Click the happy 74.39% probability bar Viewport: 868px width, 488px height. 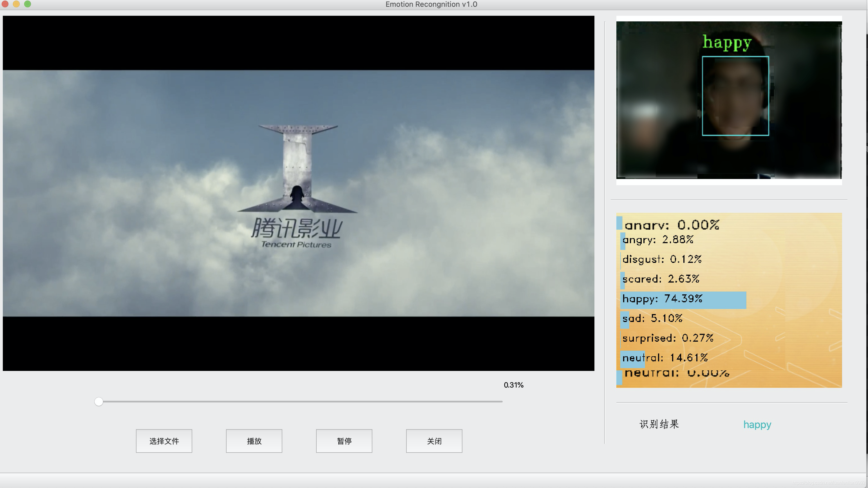click(683, 300)
